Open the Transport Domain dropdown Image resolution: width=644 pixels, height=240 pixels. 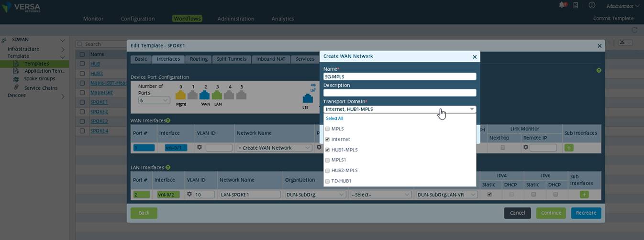click(400, 109)
